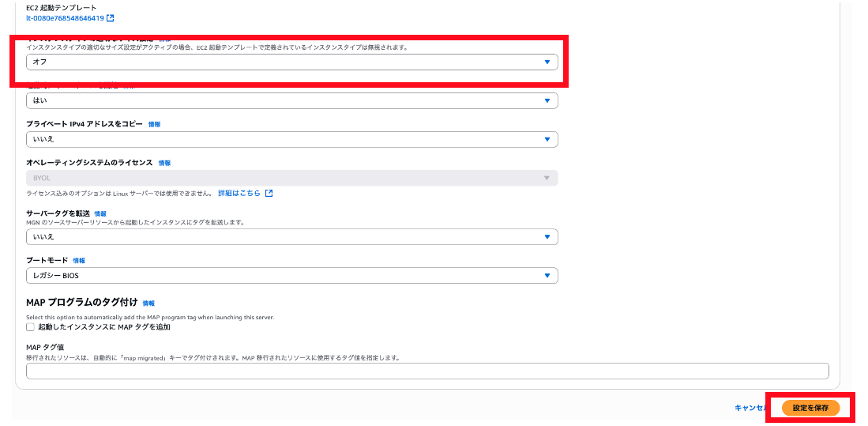Click the 'Select this option to automatically add' description
The image size is (868, 426).
pos(150,318)
